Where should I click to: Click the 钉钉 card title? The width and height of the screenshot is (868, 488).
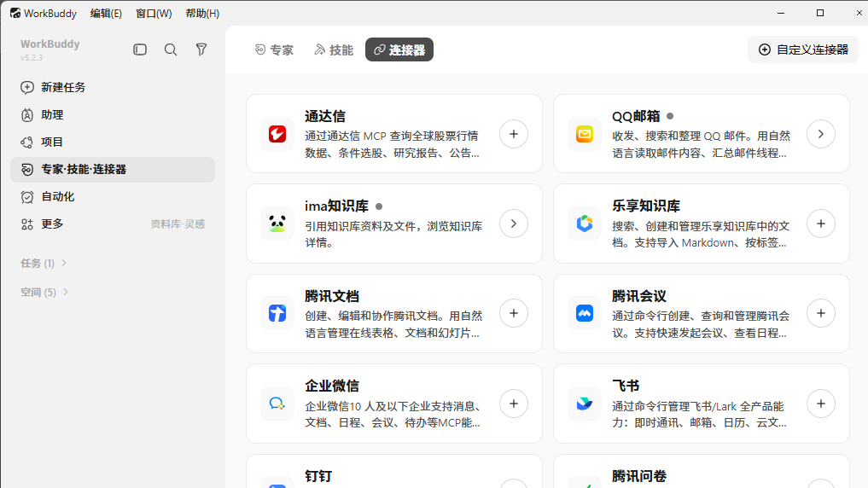pyautogui.click(x=318, y=476)
